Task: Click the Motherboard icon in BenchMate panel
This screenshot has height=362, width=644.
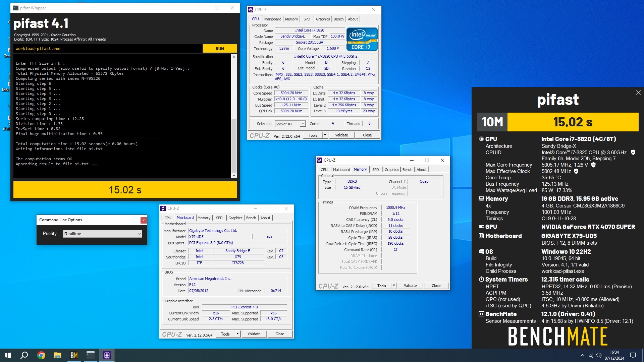Action: pyautogui.click(x=481, y=236)
